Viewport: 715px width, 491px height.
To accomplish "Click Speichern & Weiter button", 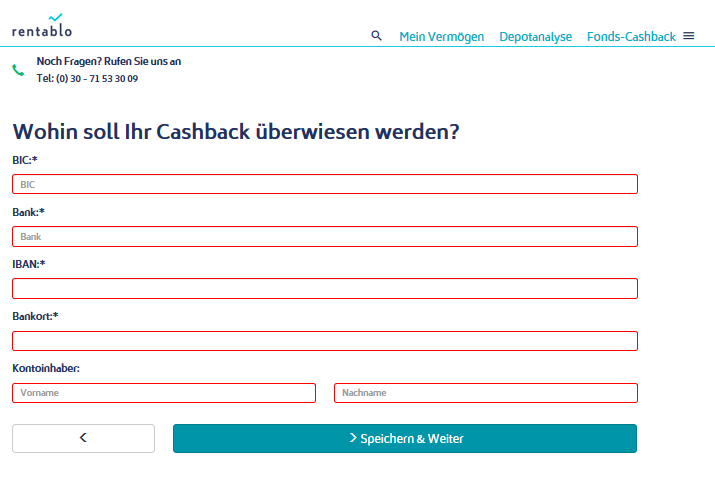I will pyautogui.click(x=405, y=438).
